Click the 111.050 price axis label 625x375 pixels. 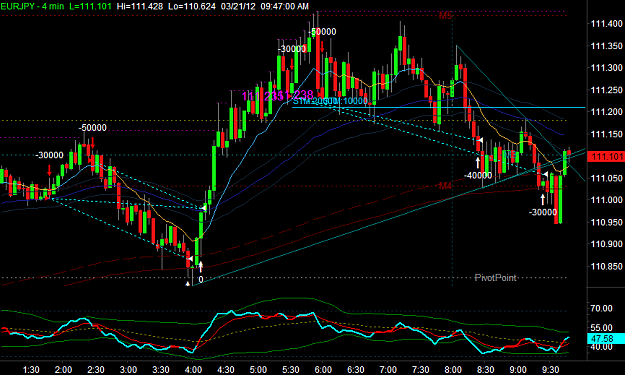pyautogui.click(x=606, y=178)
